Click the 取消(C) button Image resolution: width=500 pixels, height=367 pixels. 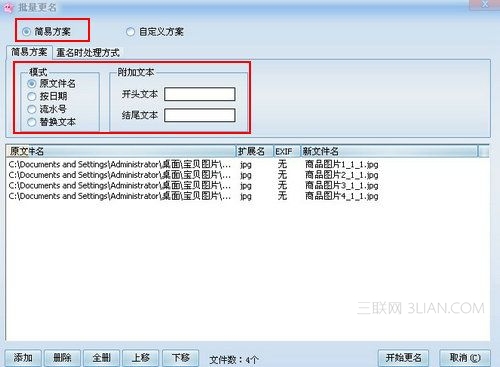click(465, 358)
